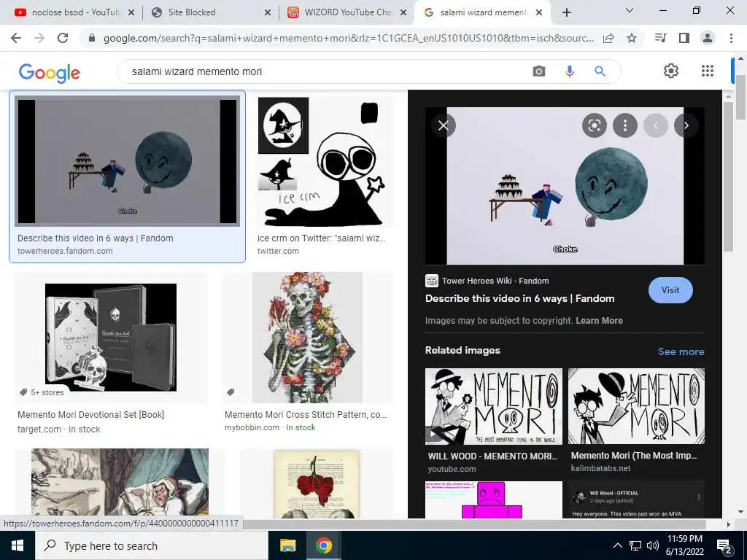Click the Visit button
The width and height of the screenshot is (747, 560).
point(670,290)
